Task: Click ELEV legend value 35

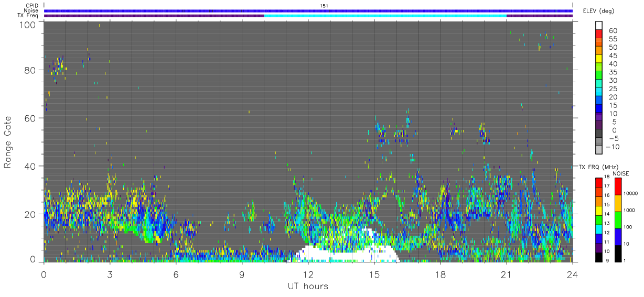Action: 613,72
